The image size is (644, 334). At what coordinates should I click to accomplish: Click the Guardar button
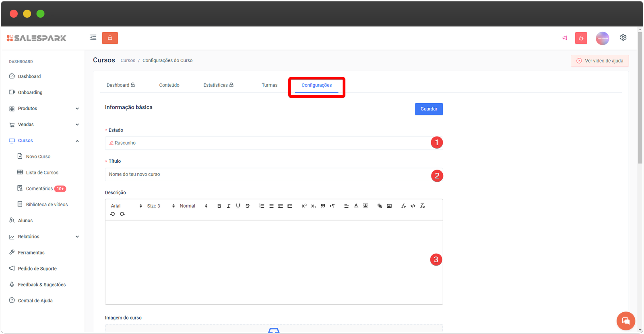[x=429, y=109]
